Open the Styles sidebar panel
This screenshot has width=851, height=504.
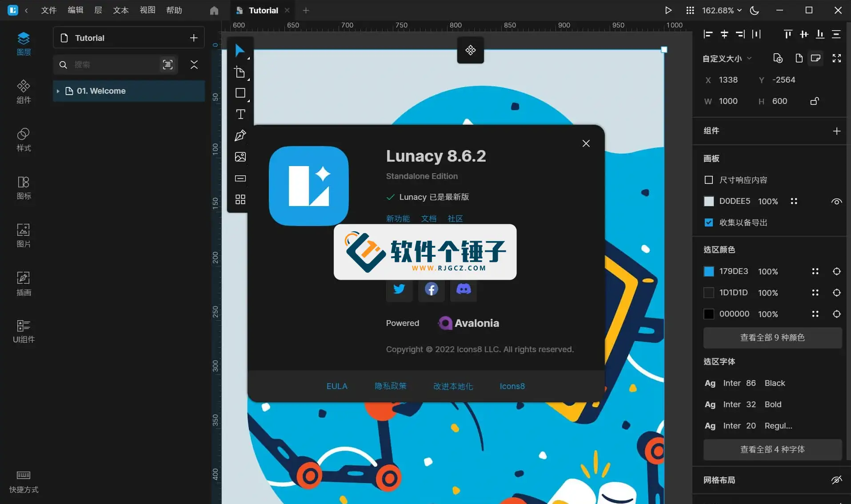click(24, 140)
